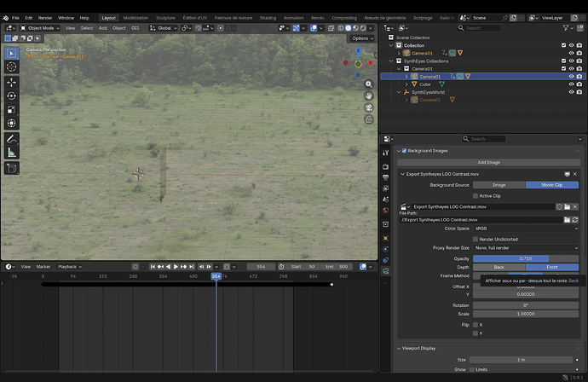
Task: Open the Render menu
Action: point(45,18)
